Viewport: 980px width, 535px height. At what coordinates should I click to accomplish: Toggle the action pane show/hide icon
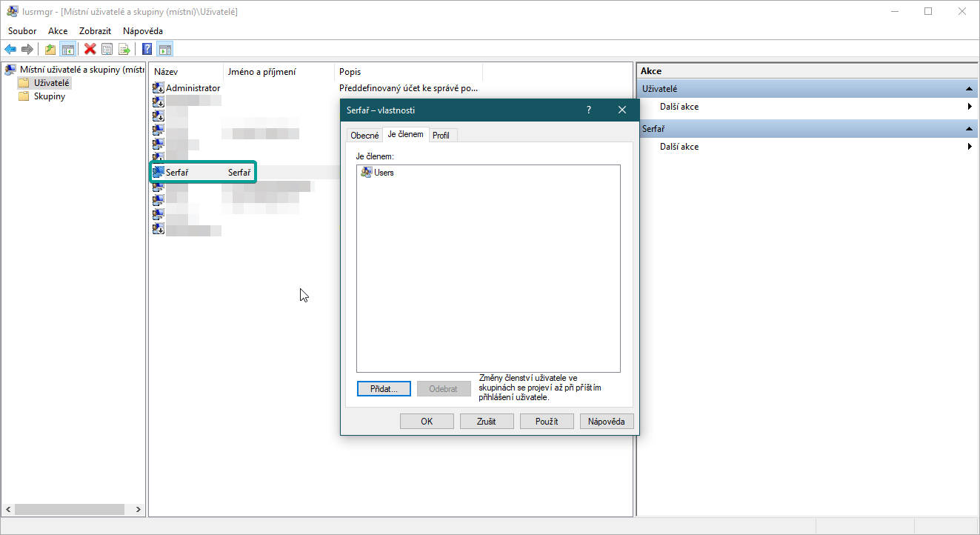pyautogui.click(x=165, y=50)
